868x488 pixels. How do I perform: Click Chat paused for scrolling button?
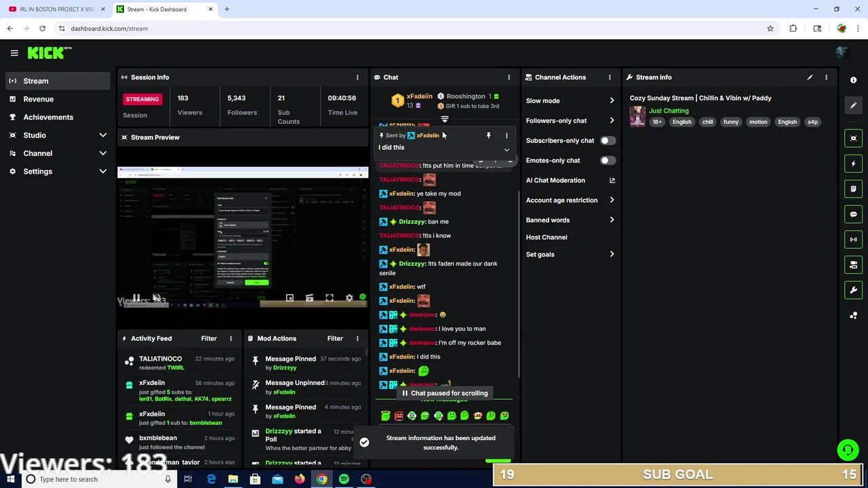(x=445, y=393)
